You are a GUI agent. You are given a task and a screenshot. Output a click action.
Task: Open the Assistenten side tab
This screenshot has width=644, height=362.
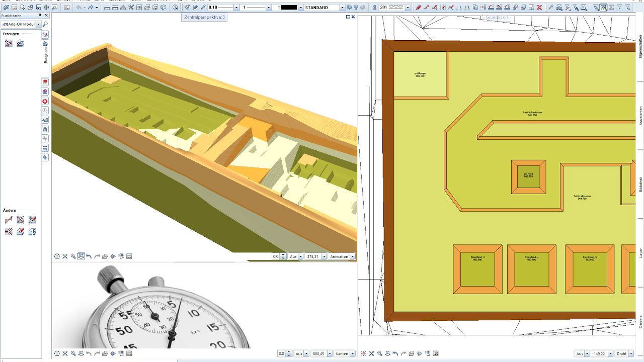[x=640, y=116]
